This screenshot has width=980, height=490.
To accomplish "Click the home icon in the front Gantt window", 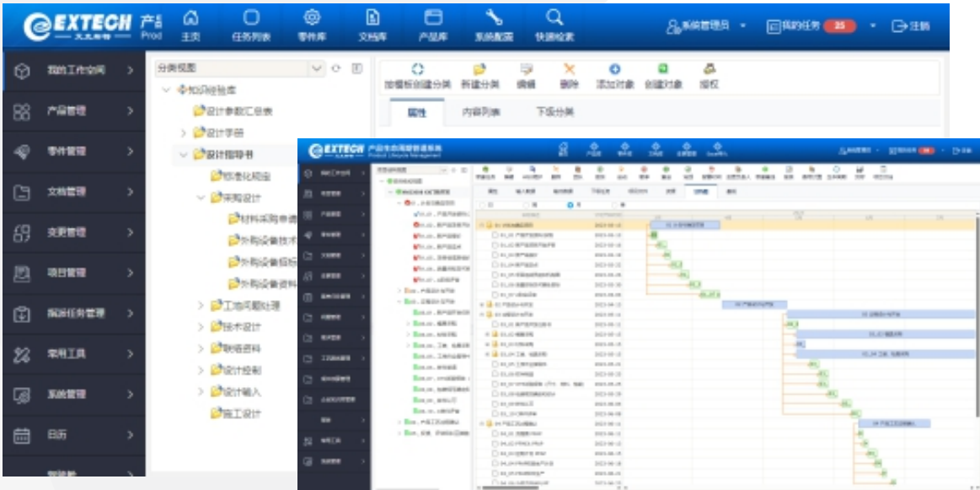I will coord(563,147).
